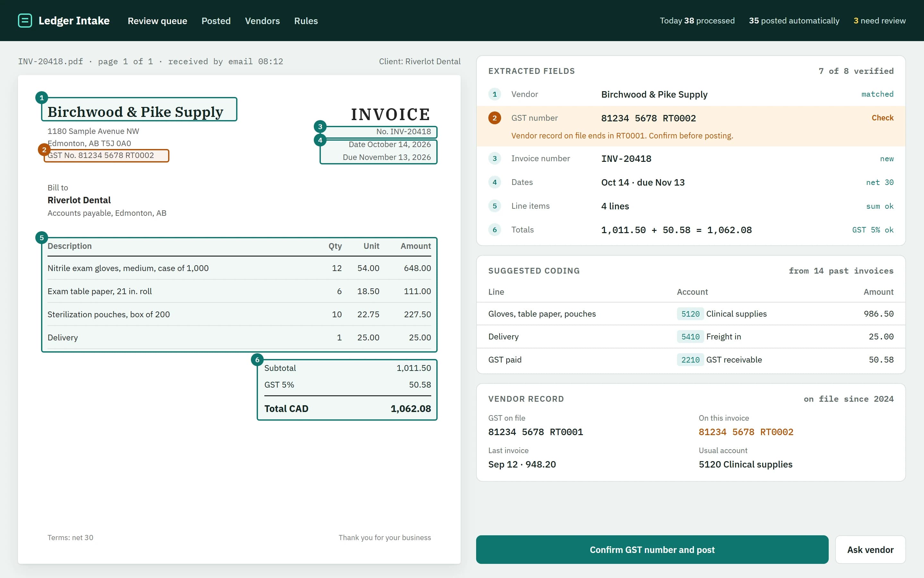Click GST on file value ending RT0001
The height and width of the screenshot is (578, 924).
pos(536,432)
